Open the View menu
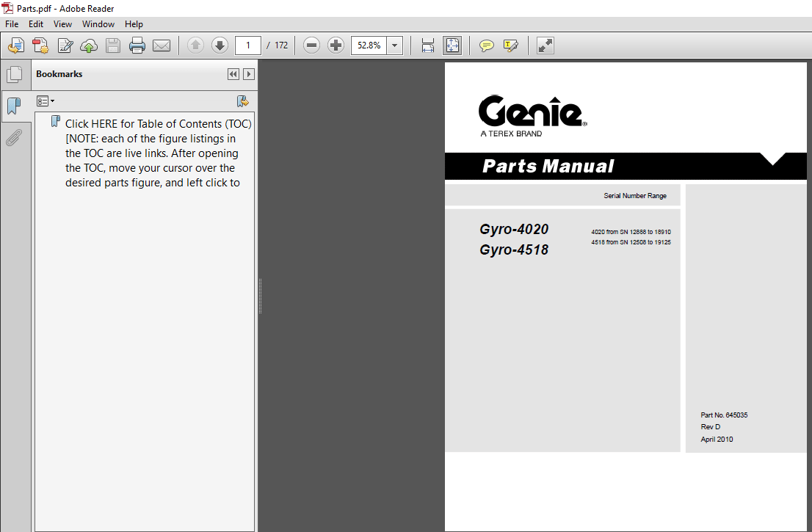Screen dimensions: 812x532 coord(62,23)
